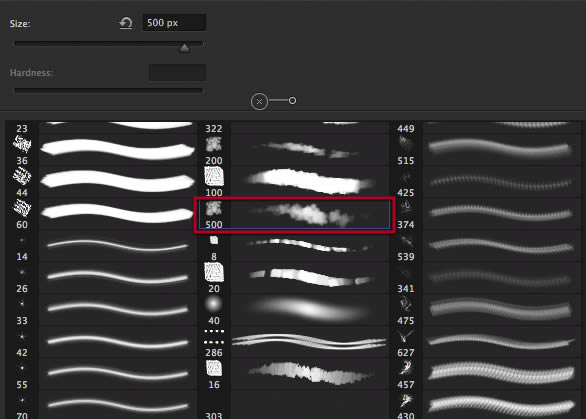Select the 200 cloud brush tip icon
Image resolution: width=586 pixels, height=419 pixels.
[x=214, y=144]
